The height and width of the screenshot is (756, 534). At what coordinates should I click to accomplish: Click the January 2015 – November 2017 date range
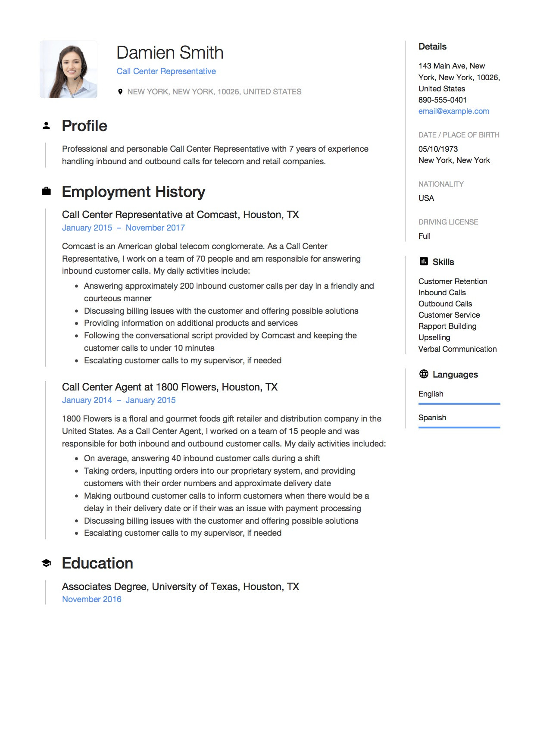click(123, 228)
